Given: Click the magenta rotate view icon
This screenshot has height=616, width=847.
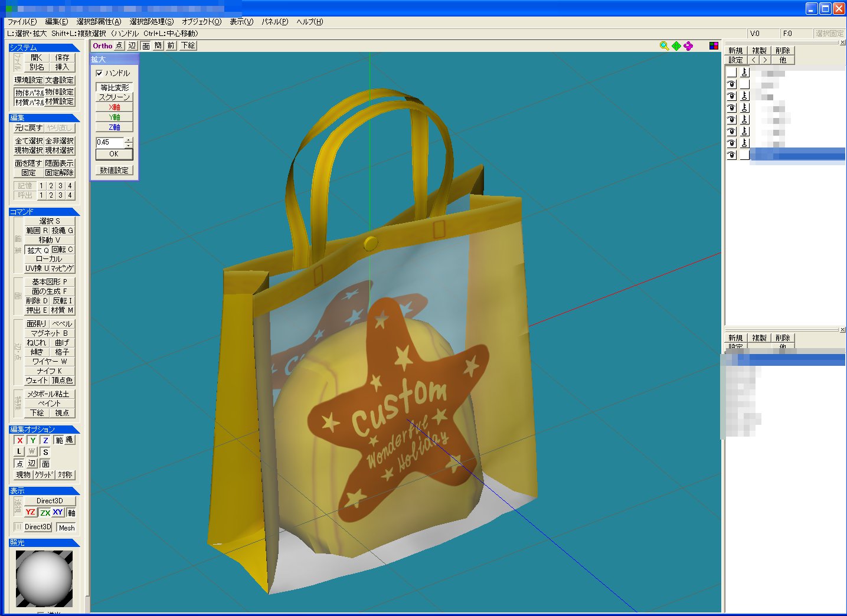Looking at the screenshot, I should pos(688,46).
